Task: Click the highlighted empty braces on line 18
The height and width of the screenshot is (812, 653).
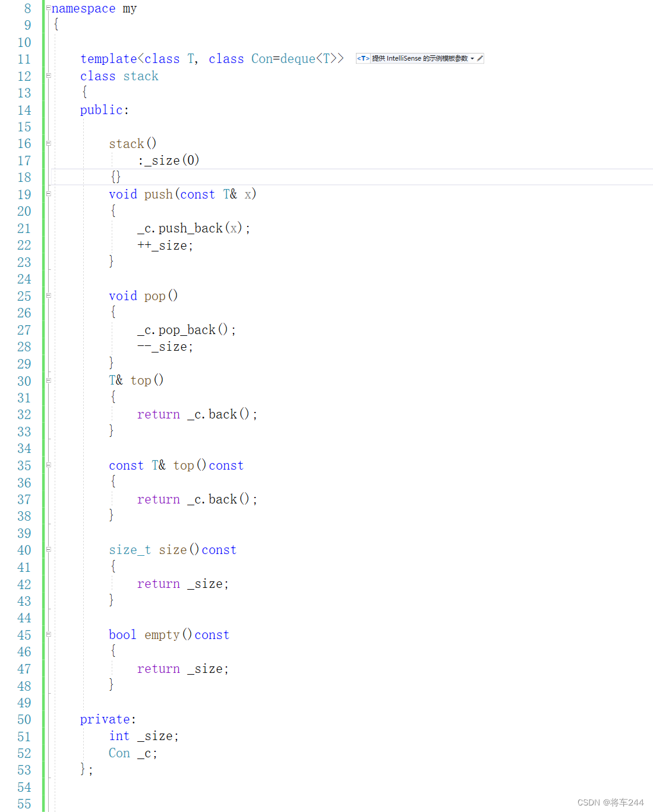Action: (115, 177)
